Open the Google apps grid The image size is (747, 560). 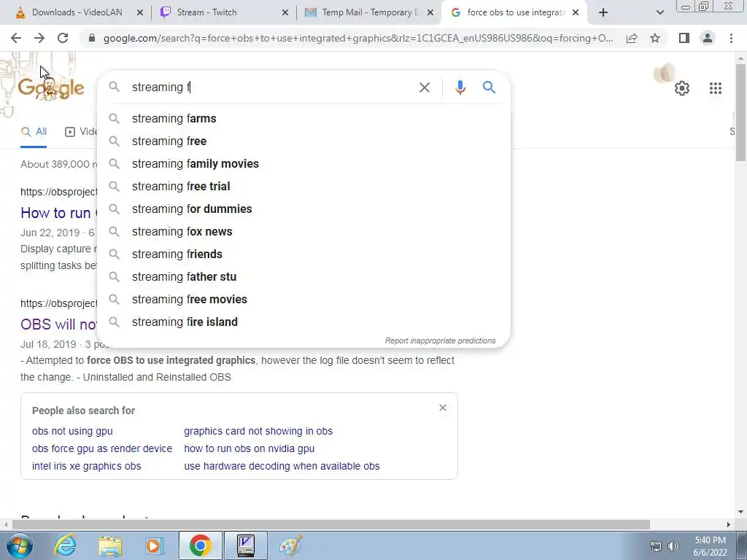715,88
